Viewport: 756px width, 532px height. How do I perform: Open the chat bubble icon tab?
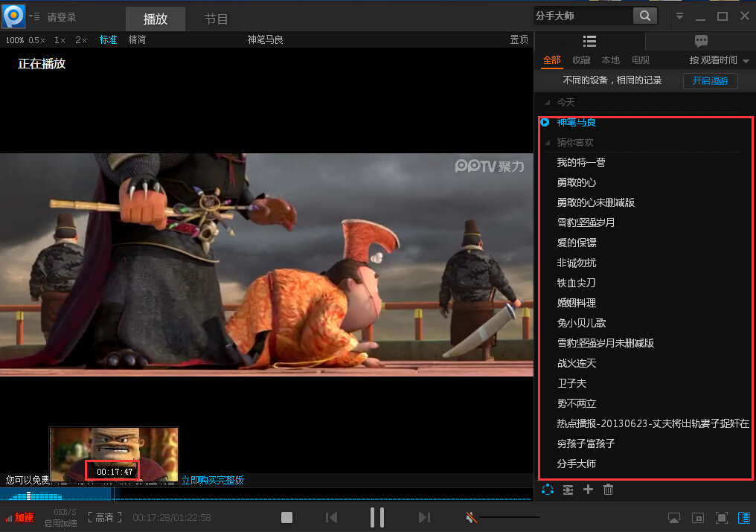[x=701, y=41]
